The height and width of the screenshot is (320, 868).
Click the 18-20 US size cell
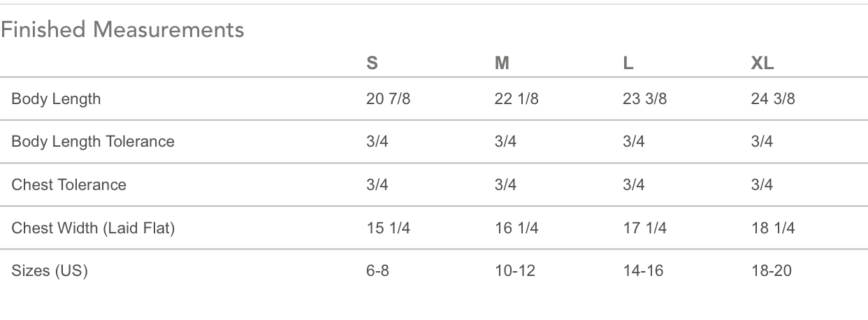pos(772,270)
